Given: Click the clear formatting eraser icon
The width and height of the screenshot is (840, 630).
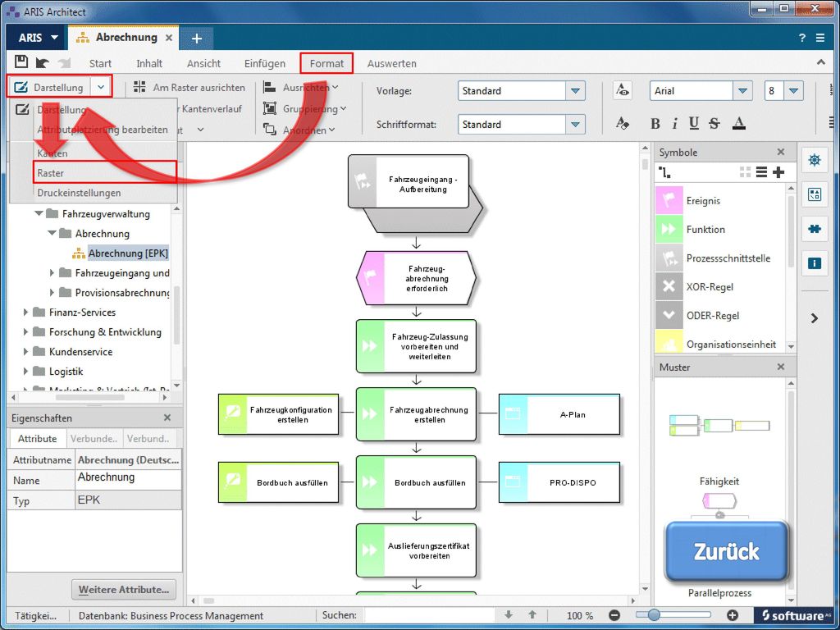Looking at the screenshot, I should [x=622, y=124].
